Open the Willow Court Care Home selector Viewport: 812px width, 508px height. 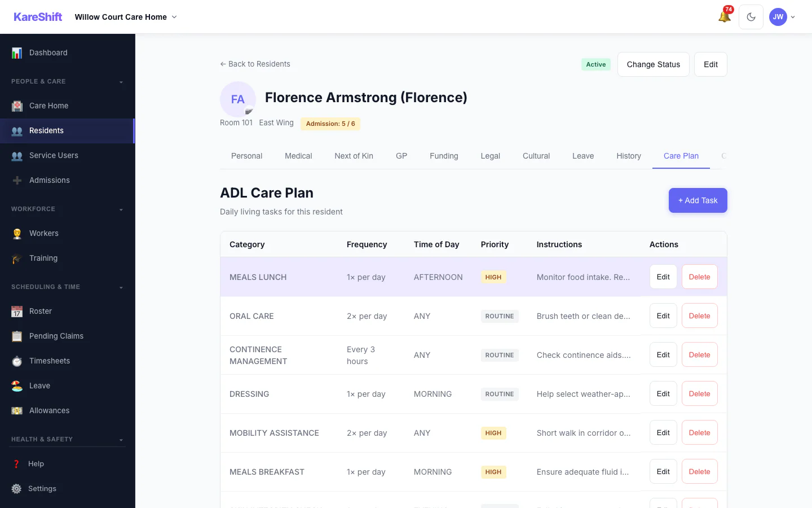click(126, 17)
